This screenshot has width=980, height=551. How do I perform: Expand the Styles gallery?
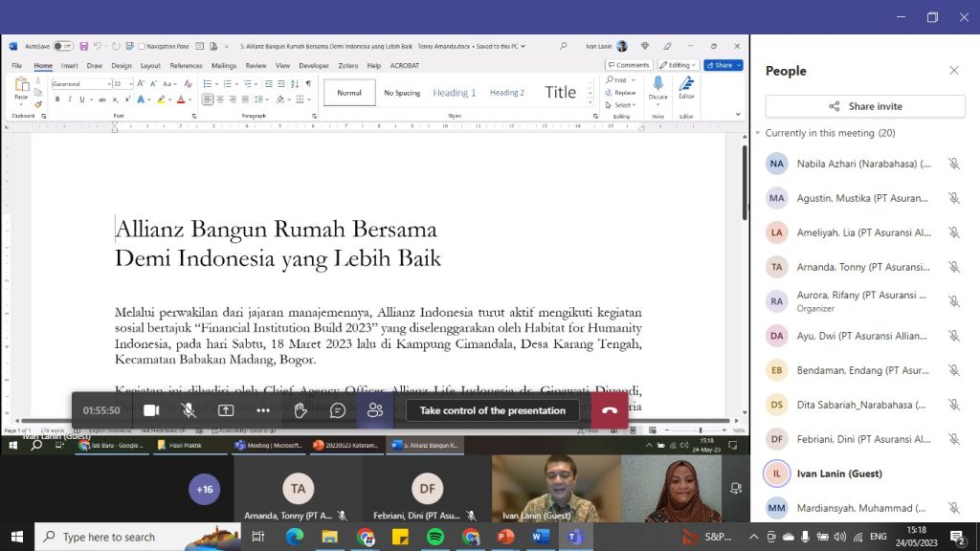[590, 102]
